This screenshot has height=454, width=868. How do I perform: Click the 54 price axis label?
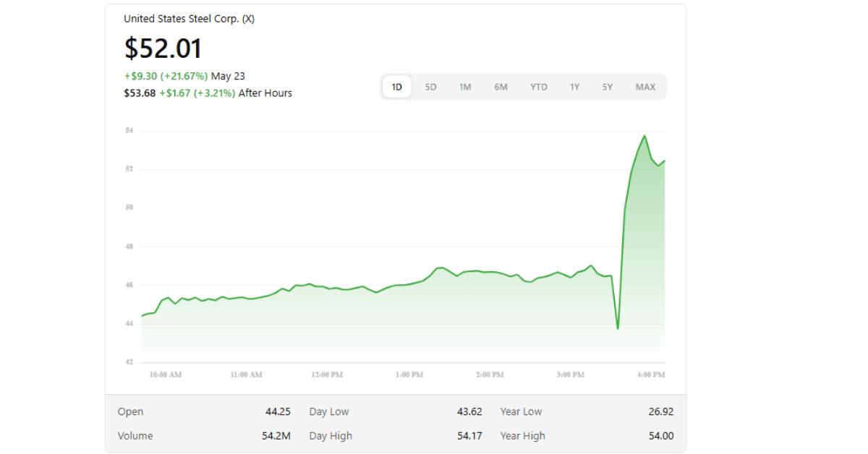pos(129,131)
